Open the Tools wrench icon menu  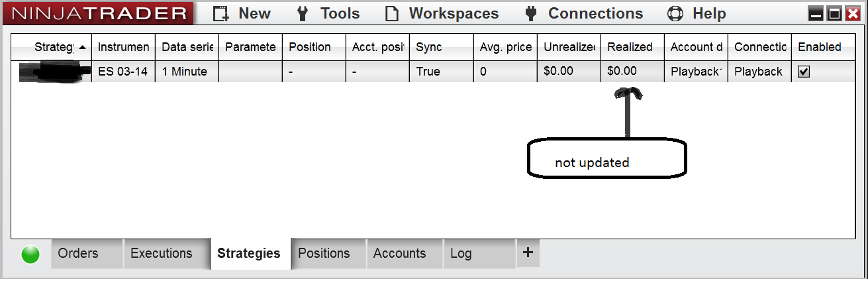(303, 14)
